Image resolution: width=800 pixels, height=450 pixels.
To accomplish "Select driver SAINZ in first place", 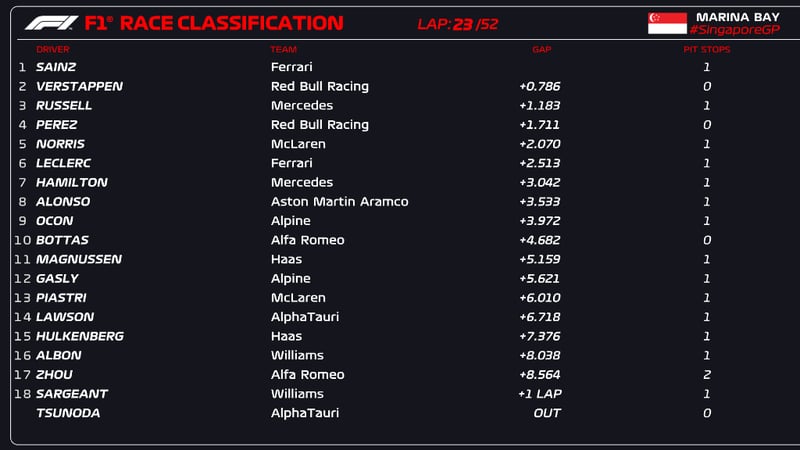I will pos(55,67).
